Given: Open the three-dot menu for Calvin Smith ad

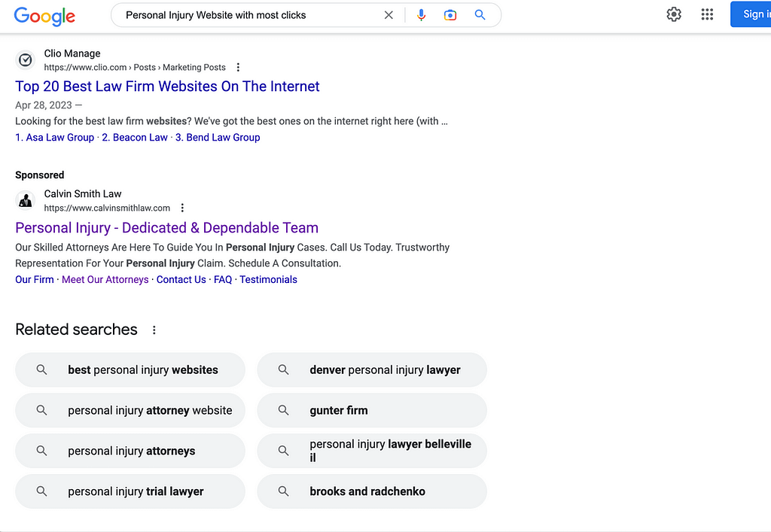Looking at the screenshot, I should [182, 208].
